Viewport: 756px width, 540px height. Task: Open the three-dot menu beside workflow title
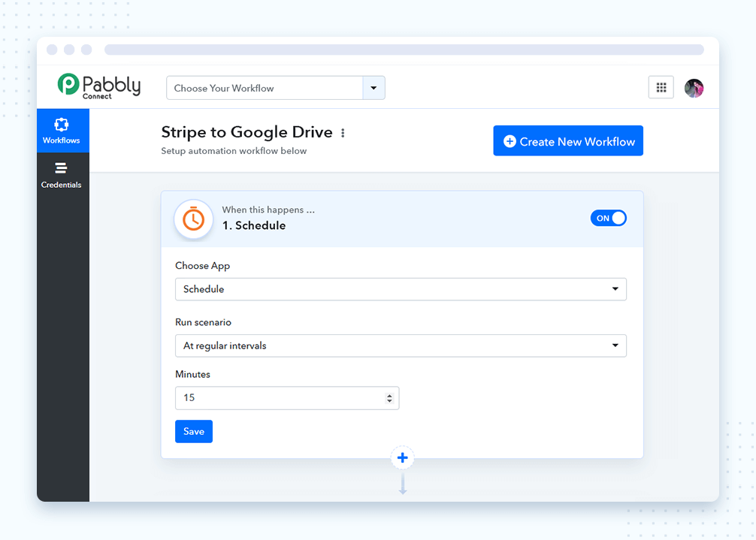(x=343, y=133)
